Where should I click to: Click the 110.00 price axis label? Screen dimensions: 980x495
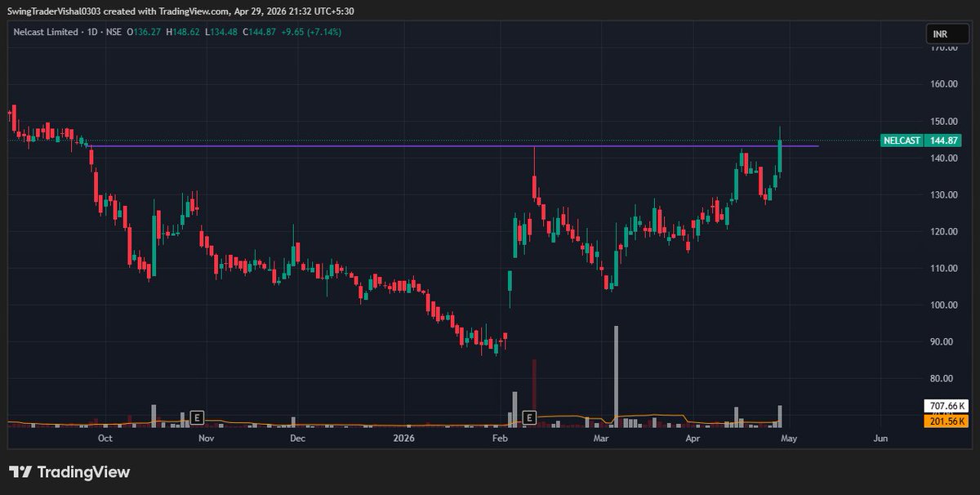[x=944, y=268]
